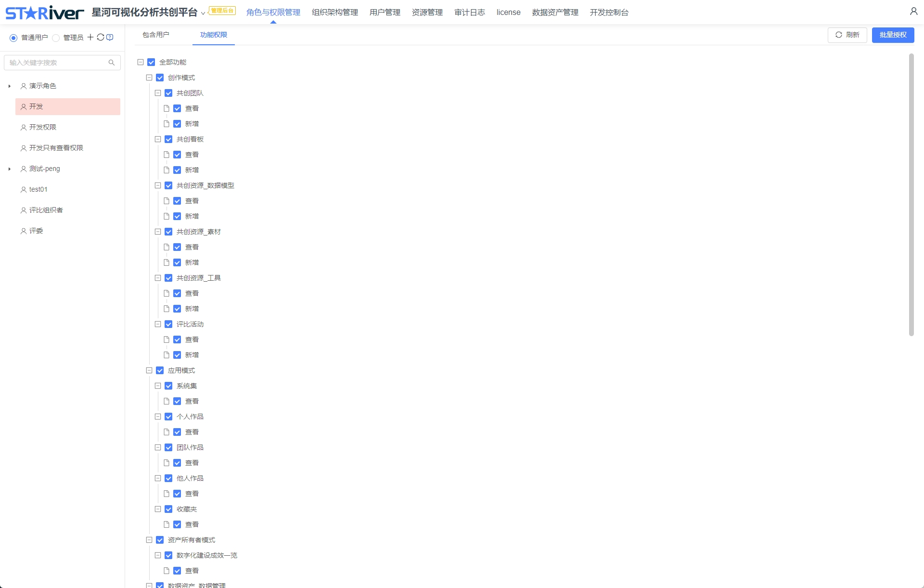Viewport: 924px width, 588px height.
Task: Click the file icon beside 共创团队 查看
Action: (167, 108)
